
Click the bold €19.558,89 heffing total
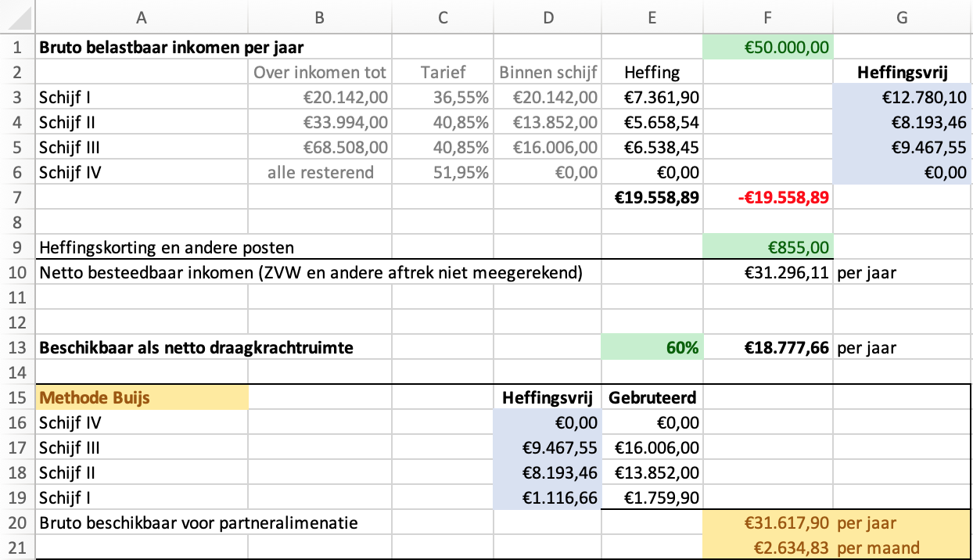point(651,198)
